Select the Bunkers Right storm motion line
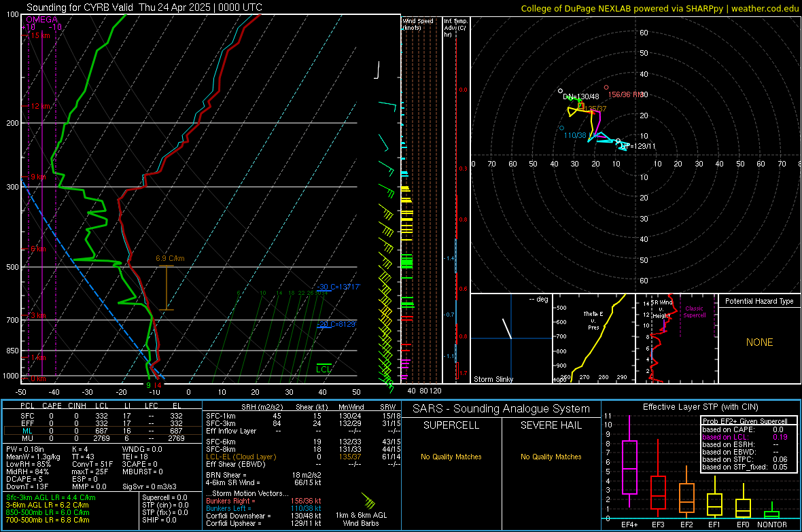 click(264, 501)
